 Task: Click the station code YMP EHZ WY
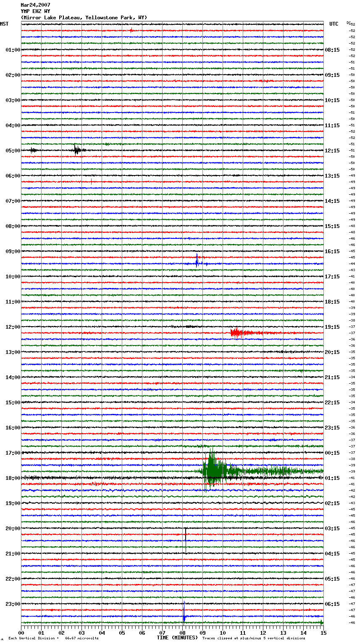point(35,11)
